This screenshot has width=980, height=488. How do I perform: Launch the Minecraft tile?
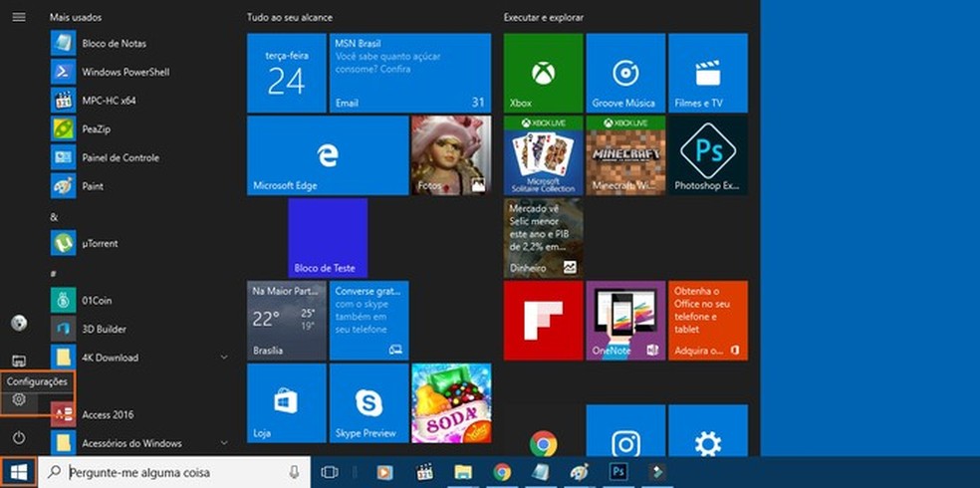click(625, 155)
